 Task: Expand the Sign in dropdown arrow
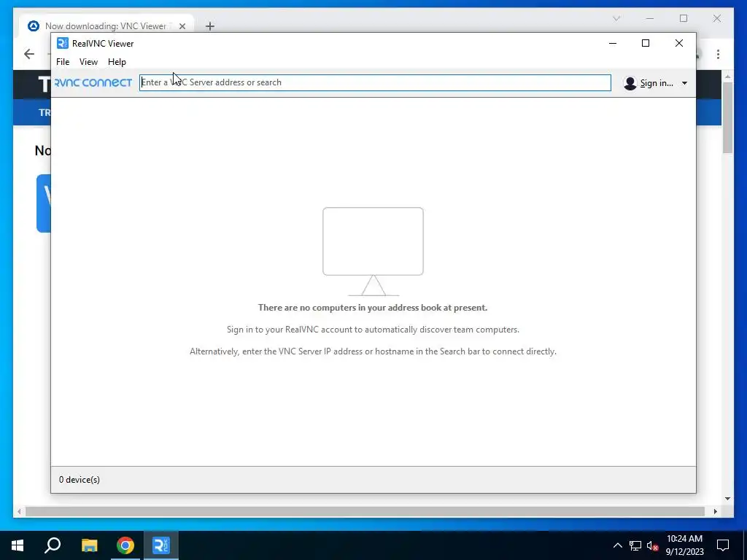(x=684, y=83)
